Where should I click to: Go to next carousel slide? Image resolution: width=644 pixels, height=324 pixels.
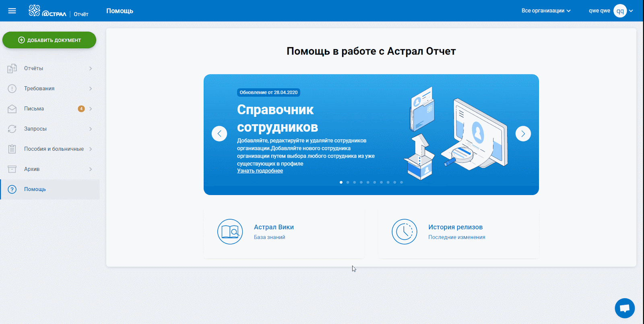523,134
